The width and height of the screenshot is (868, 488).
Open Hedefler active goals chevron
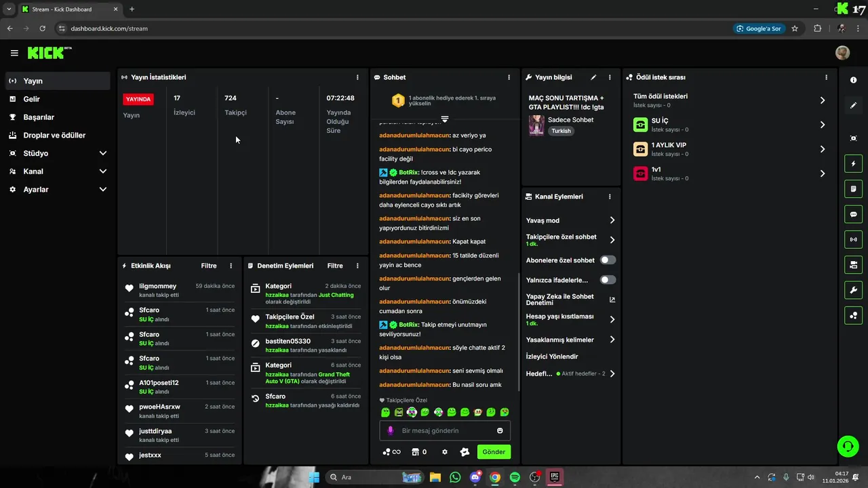(x=612, y=373)
